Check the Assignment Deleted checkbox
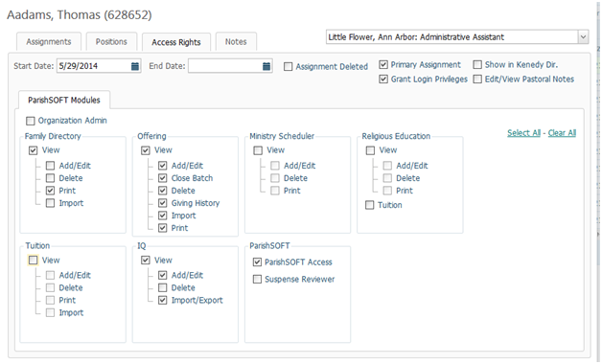The image size is (602, 364). 288,67
